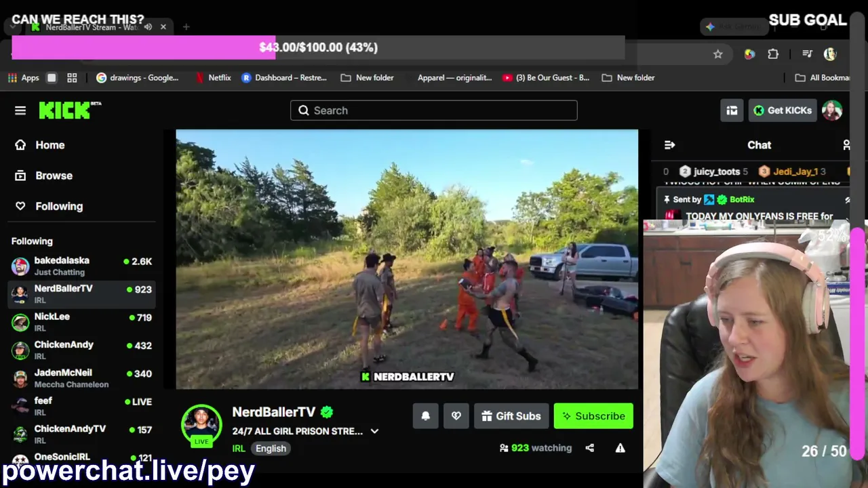868x488 pixels.
Task: Open the Chrome profile avatar in toolbar
Action: (830, 54)
